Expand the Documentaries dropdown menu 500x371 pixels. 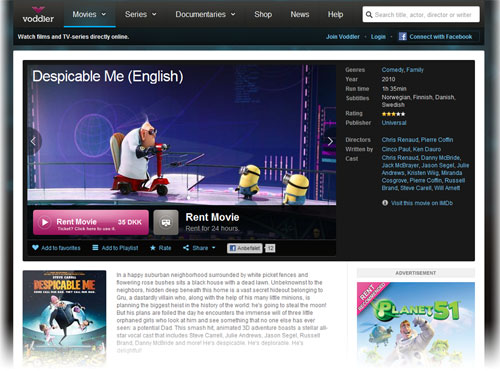coord(206,14)
